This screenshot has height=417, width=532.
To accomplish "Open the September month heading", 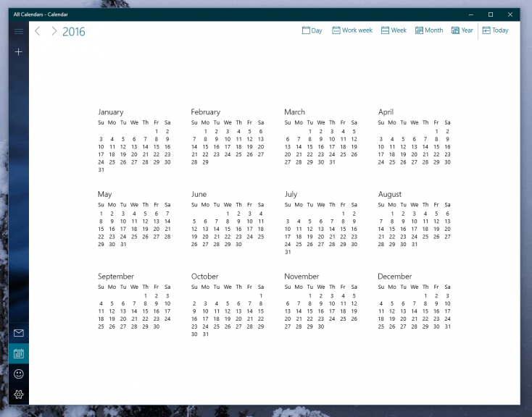I will (116, 277).
